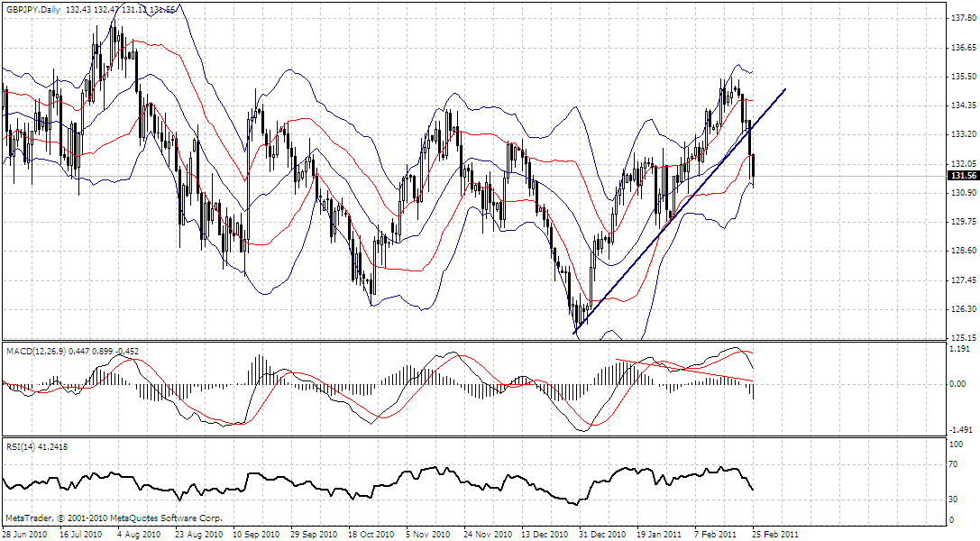Click the GBPJPY,Daily chart title
Screen dimensions: 980x541
pyautogui.click(x=33, y=10)
